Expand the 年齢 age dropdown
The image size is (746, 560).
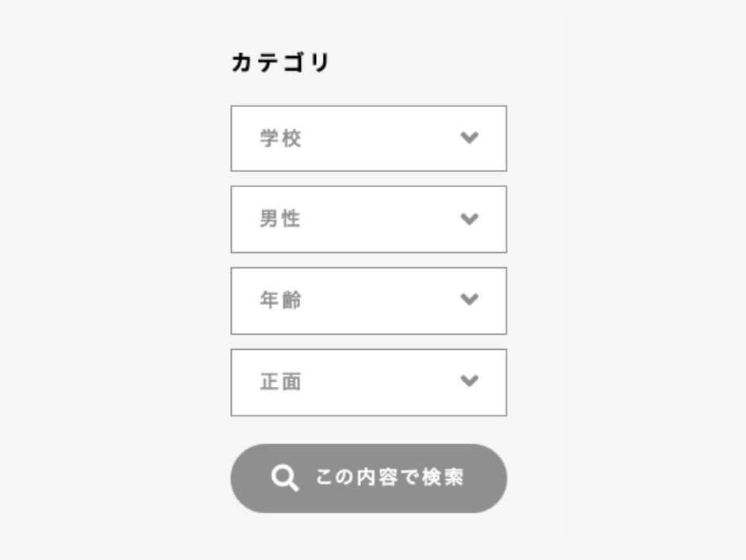point(368,300)
